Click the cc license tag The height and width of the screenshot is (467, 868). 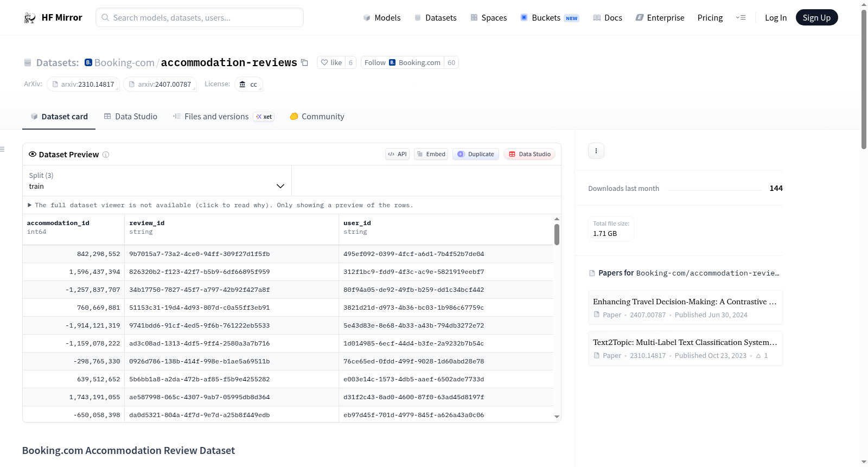pos(248,85)
